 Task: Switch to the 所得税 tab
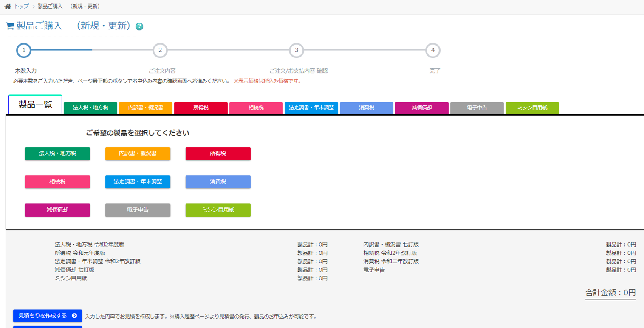pyautogui.click(x=201, y=108)
